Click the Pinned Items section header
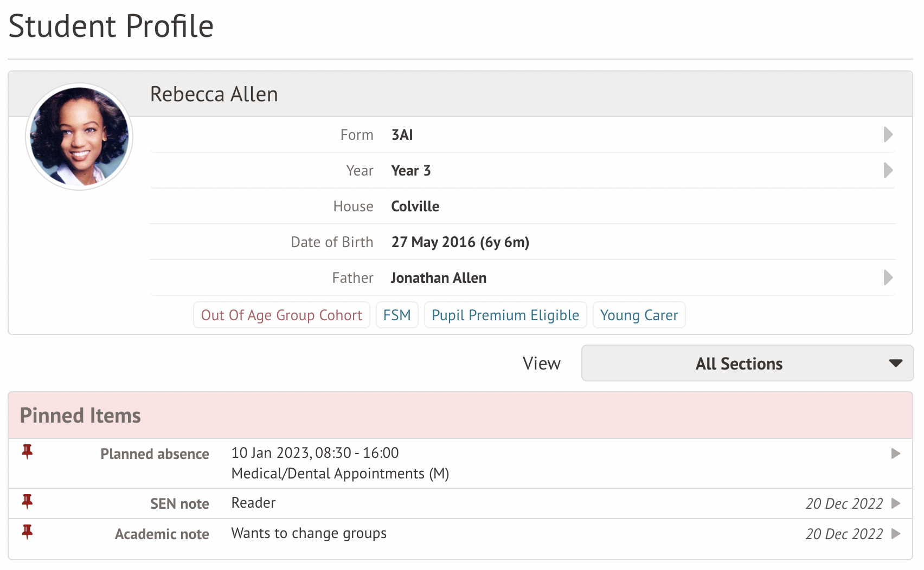This screenshot has height=570, width=924. (80, 416)
